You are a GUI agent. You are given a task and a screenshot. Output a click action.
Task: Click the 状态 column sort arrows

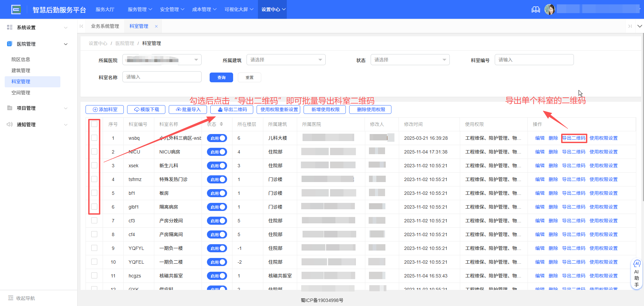pyautogui.click(x=221, y=124)
